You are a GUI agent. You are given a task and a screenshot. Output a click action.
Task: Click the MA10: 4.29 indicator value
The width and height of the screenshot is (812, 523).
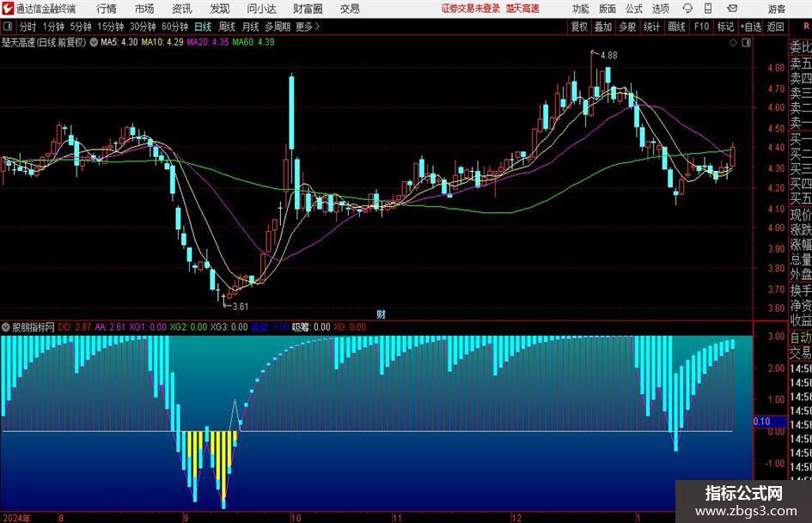coord(162,42)
